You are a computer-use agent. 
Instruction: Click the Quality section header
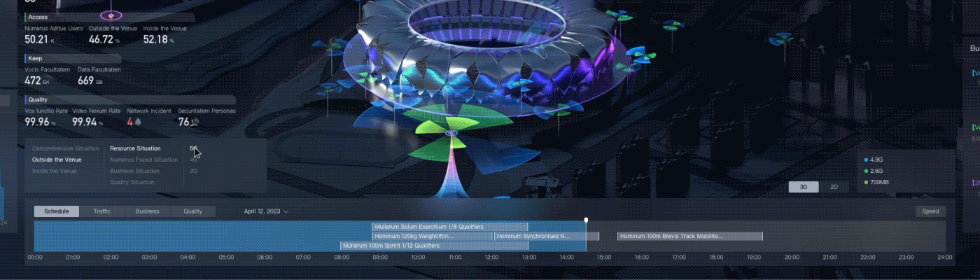coord(130,99)
